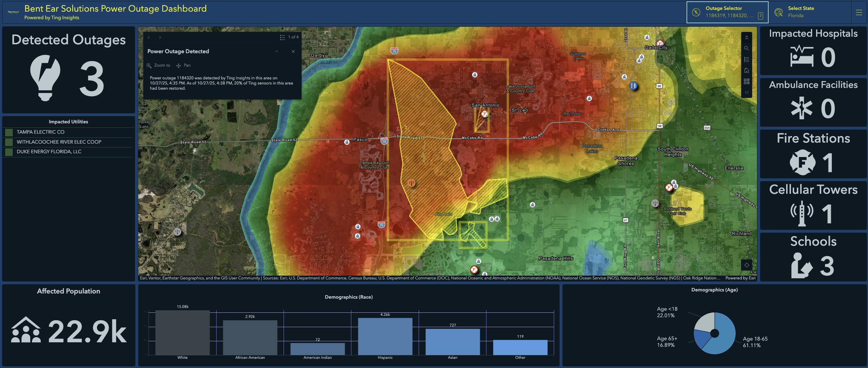Click the Pan action in popup
868x368 pixels.
[x=183, y=65]
